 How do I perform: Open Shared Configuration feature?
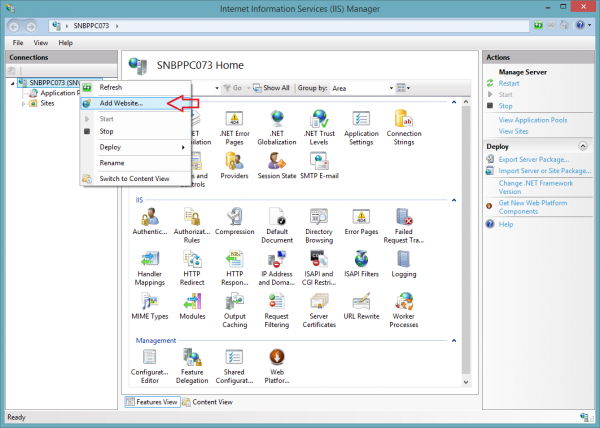234,366
